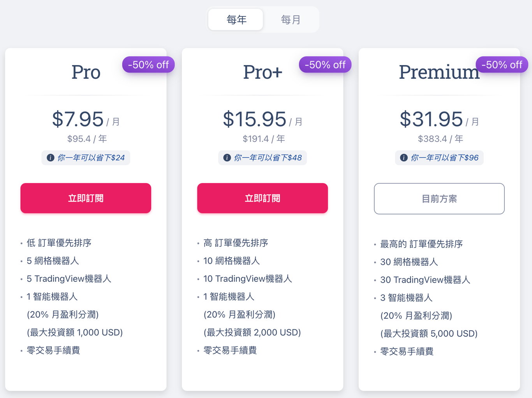Click the -50% off badge on Premium
532x398 pixels.
click(502, 65)
